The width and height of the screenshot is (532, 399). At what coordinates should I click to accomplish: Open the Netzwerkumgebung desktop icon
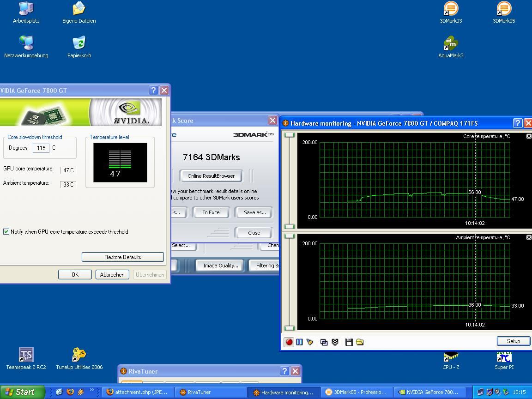[26, 47]
